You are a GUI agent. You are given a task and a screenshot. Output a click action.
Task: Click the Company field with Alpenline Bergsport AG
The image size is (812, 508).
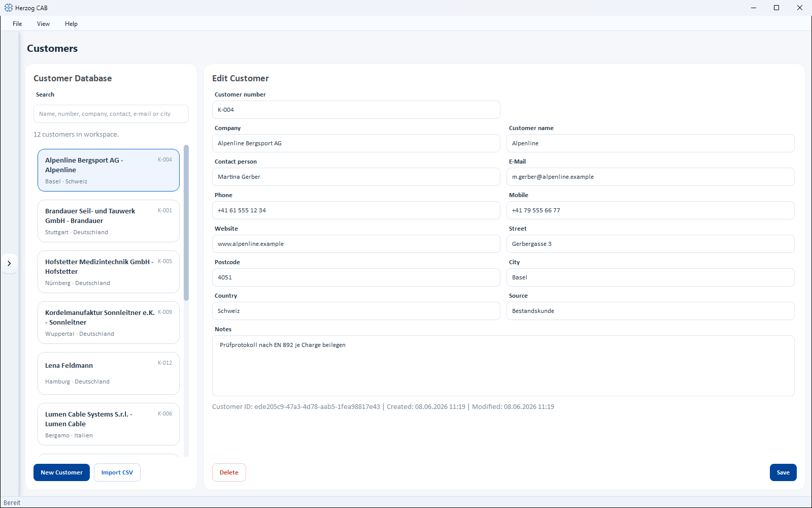pyautogui.click(x=356, y=143)
